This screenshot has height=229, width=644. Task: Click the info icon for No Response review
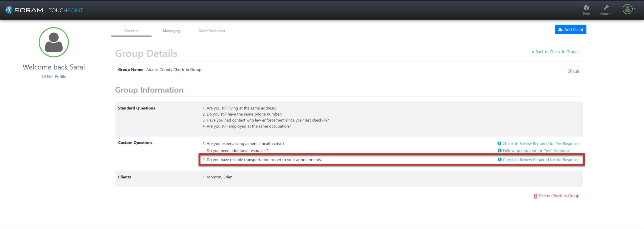coord(500,159)
